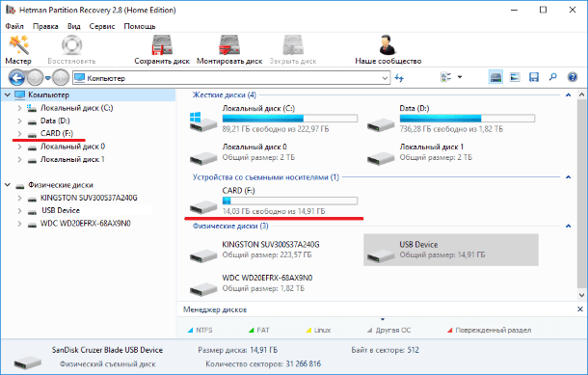588x375 pixels.
Task: Open the address bar dropdown arrow
Action: pyautogui.click(x=385, y=78)
